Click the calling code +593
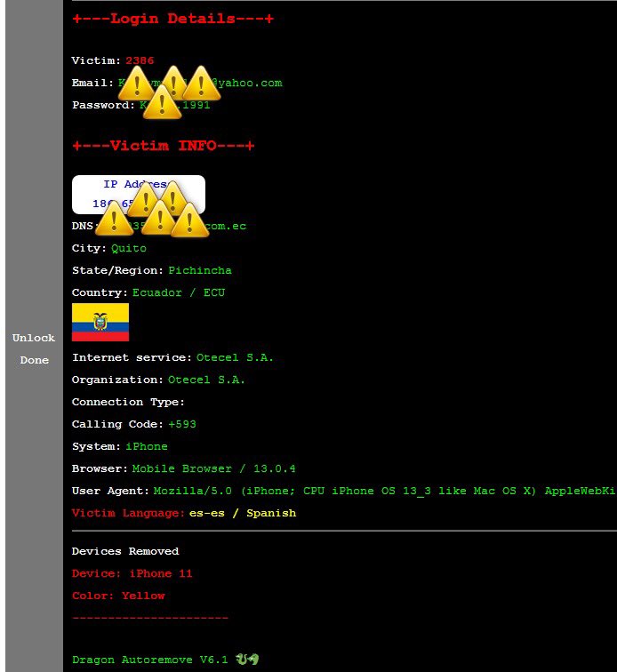The image size is (617, 672). (182, 424)
